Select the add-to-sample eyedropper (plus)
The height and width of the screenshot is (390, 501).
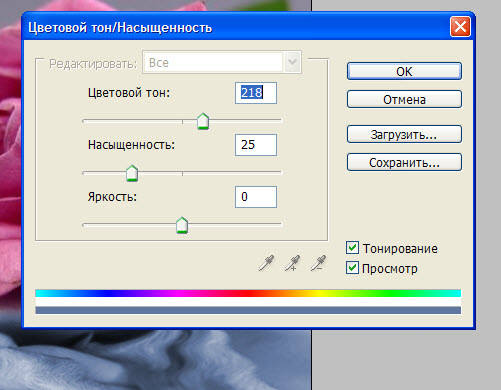(x=292, y=263)
